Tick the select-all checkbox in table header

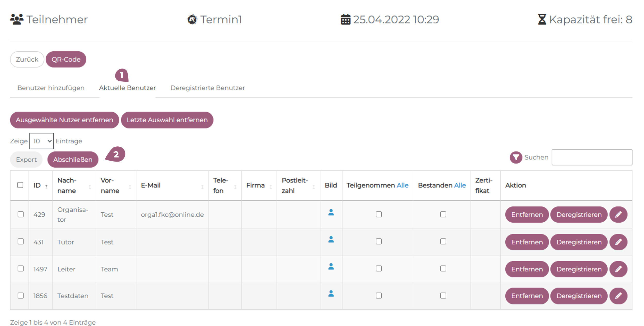[20, 185]
